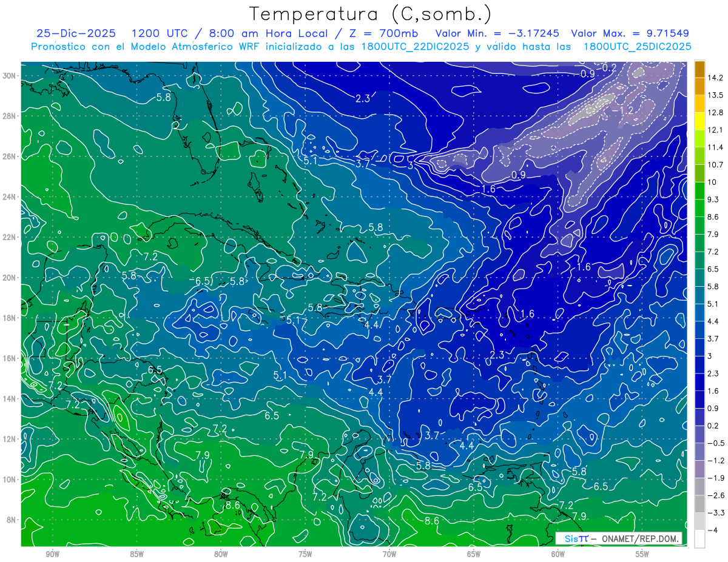Image resolution: width=728 pixels, height=562 pixels.
Task: Pick the yellow colorbar swatch between 12.1 and 12.8
Action: (x=699, y=121)
